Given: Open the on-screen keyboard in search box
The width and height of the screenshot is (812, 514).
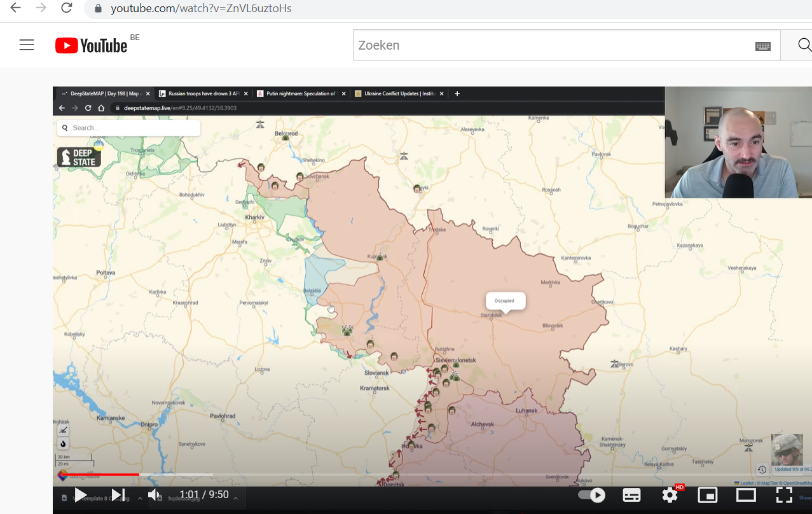Looking at the screenshot, I should [x=762, y=46].
